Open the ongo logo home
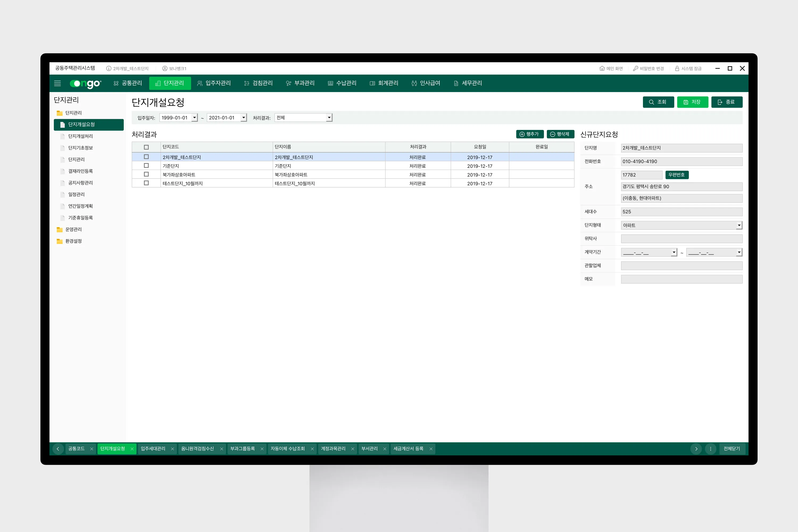Screen dimensions: 798x532 (85, 84)
